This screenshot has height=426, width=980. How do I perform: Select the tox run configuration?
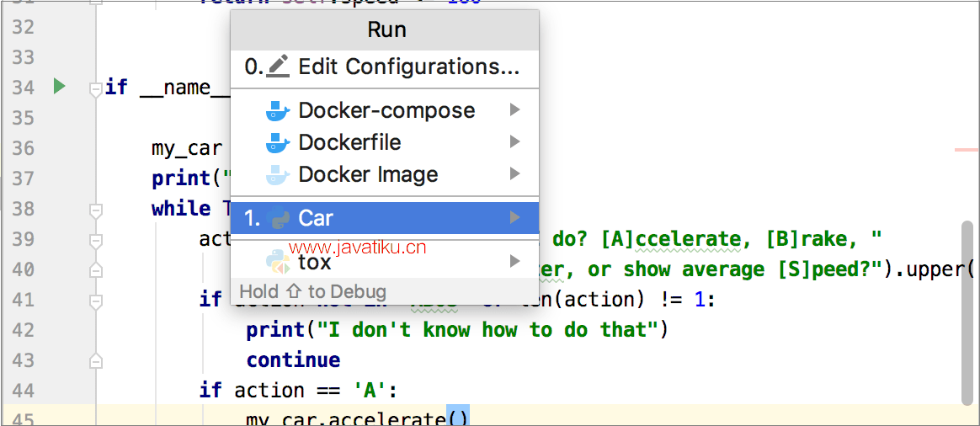click(x=385, y=262)
